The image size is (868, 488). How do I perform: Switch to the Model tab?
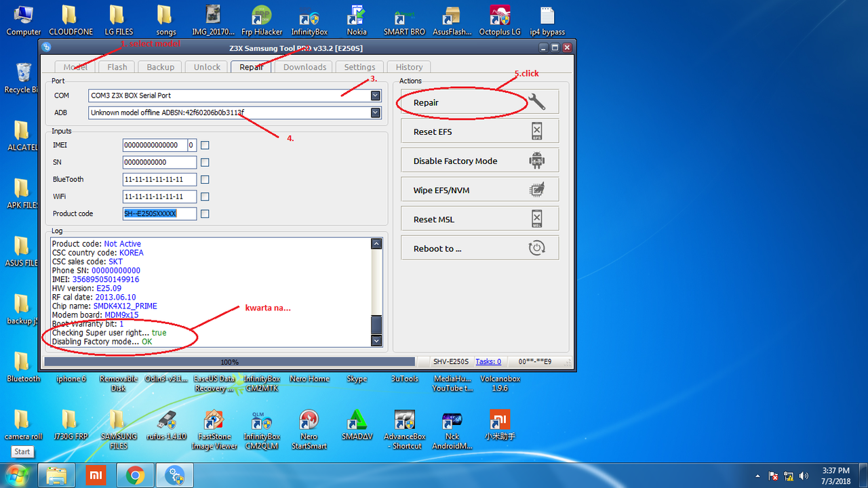[75, 67]
